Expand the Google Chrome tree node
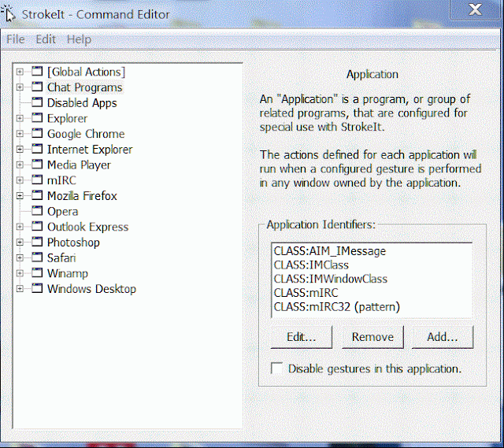The height and width of the screenshot is (448, 504). tap(20, 134)
